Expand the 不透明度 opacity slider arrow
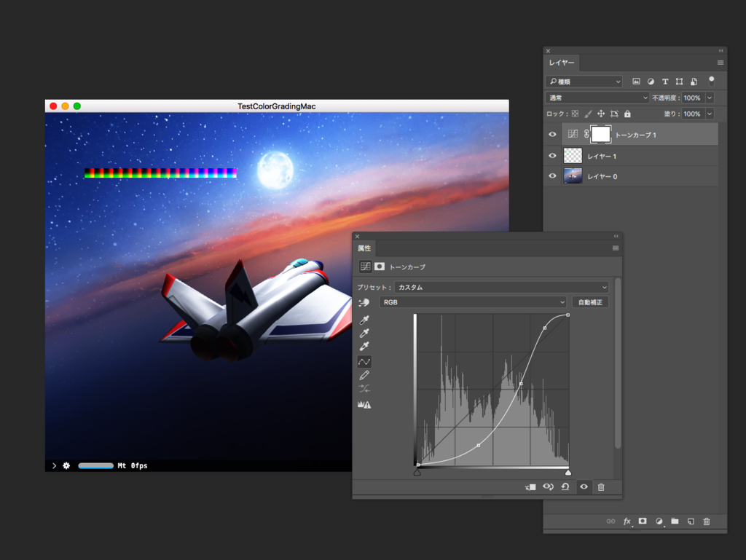The image size is (746, 560). [710, 98]
